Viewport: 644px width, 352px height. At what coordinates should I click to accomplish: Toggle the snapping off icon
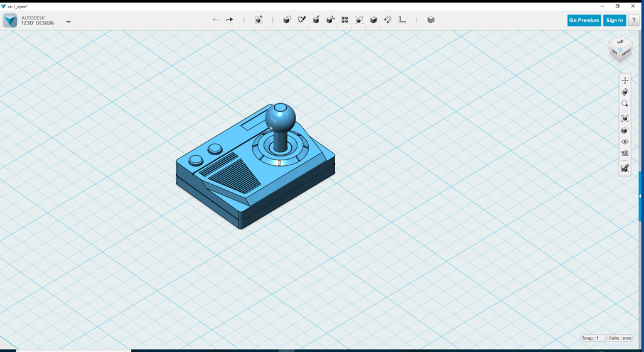(x=625, y=168)
